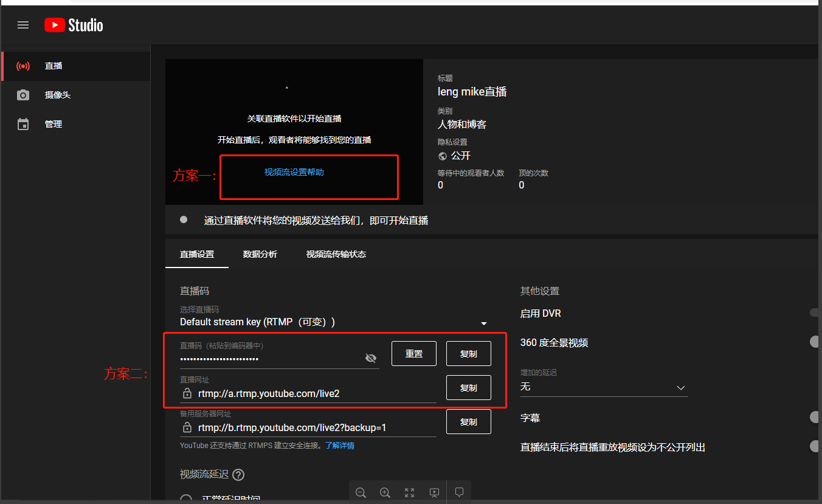Click the 通过直播软件将您的视频发送给我们 status message
This screenshot has width=822, height=504.
point(316,221)
